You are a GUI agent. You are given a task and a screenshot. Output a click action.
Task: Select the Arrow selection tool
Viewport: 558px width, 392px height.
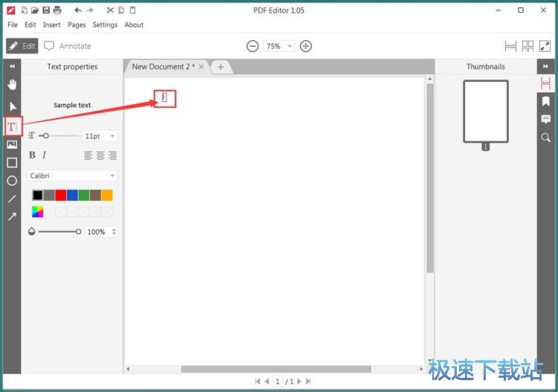click(x=13, y=106)
